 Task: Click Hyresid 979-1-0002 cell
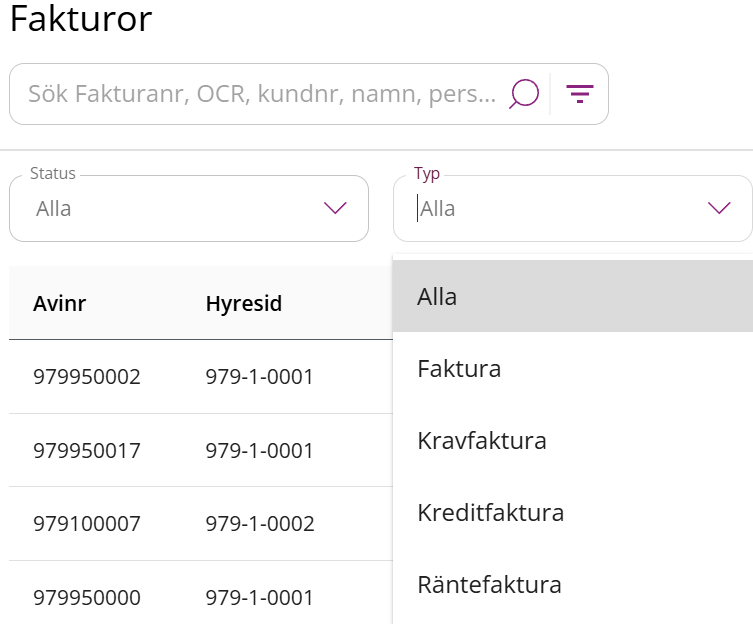(260, 524)
